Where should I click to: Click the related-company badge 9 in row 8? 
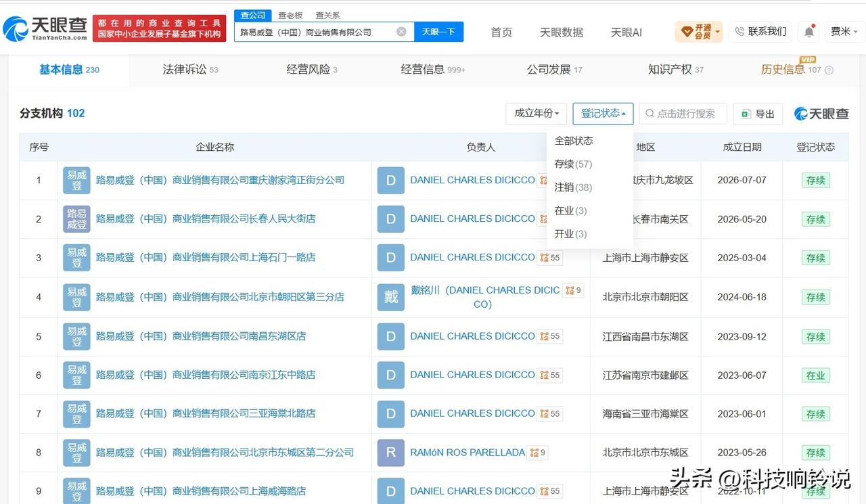click(x=538, y=453)
